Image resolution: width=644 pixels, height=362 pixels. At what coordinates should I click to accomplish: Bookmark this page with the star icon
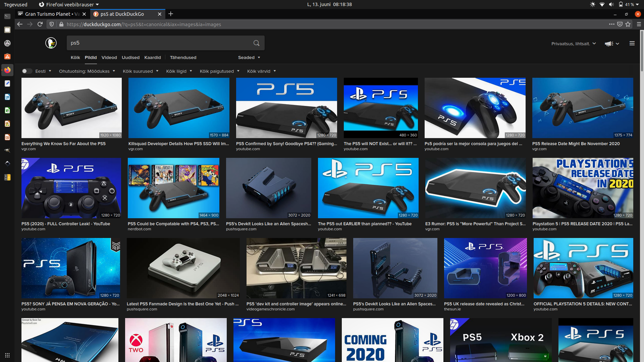[628, 24]
